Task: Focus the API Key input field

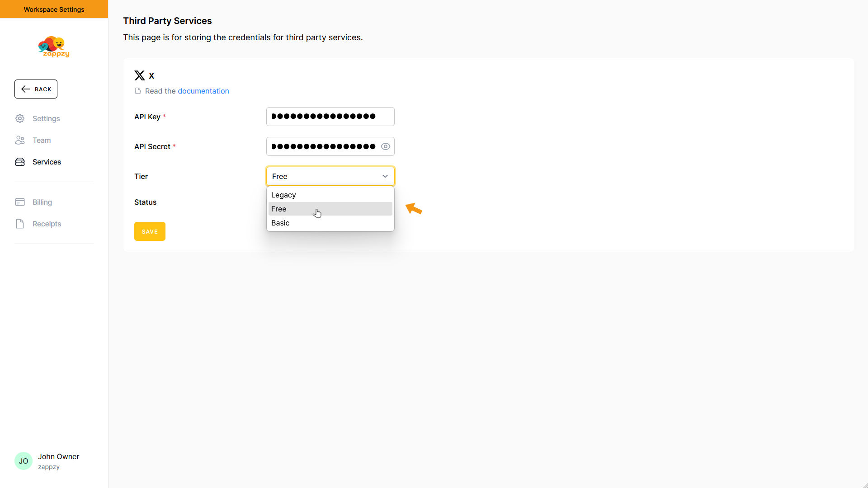Action: (x=330, y=117)
